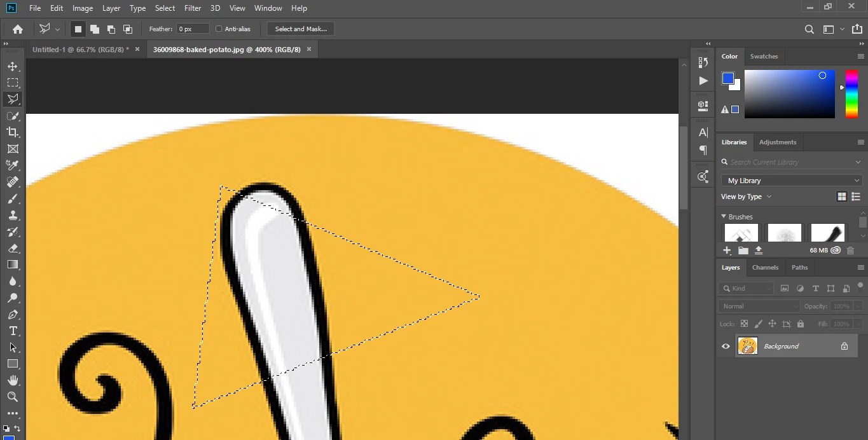Select the Quick Selection tool

click(x=13, y=116)
